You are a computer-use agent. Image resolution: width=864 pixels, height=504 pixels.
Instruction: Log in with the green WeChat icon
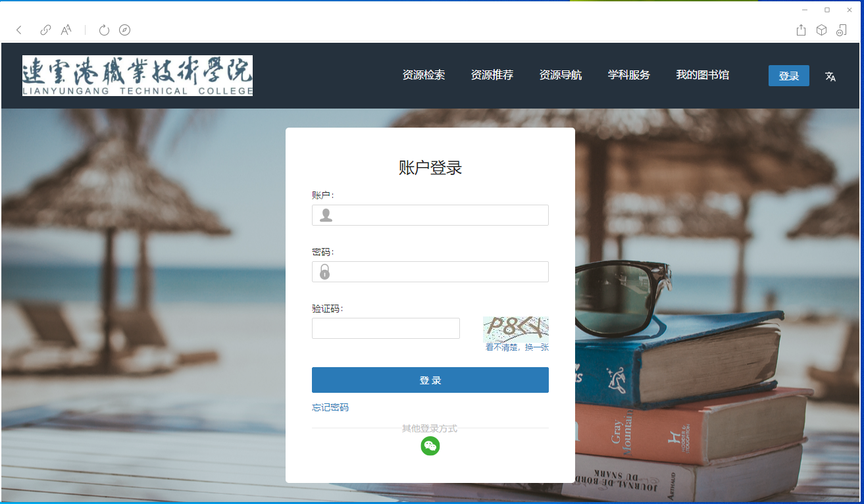coord(430,446)
